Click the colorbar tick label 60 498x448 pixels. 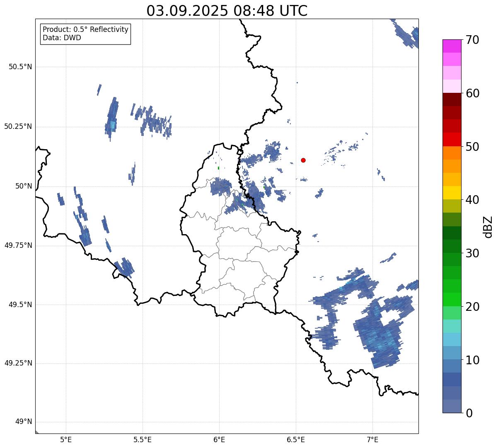tap(472, 93)
